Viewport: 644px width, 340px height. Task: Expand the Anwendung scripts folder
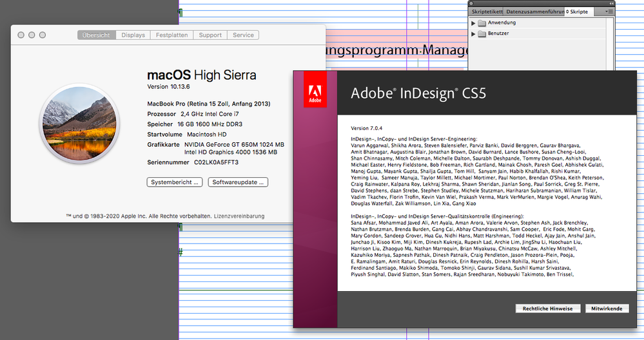pyautogui.click(x=473, y=23)
